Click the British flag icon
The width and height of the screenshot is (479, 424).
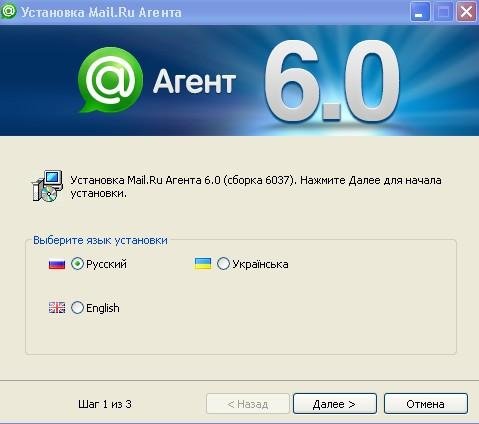[x=57, y=307]
